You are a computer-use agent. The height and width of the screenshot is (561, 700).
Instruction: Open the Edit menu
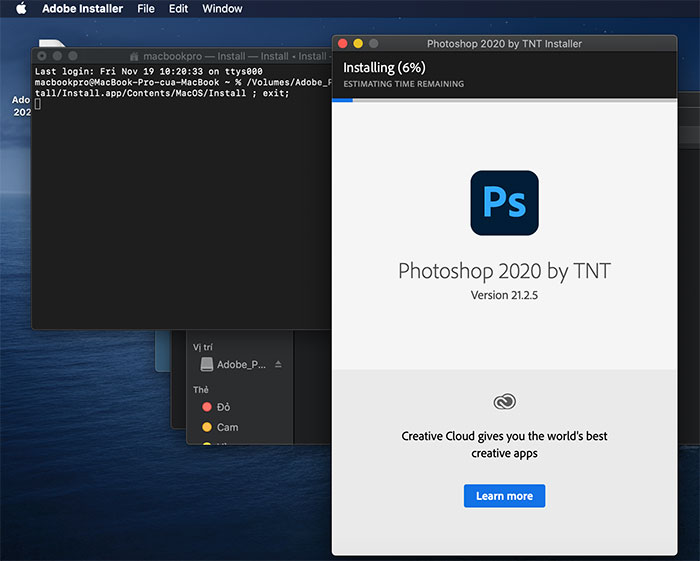(178, 9)
